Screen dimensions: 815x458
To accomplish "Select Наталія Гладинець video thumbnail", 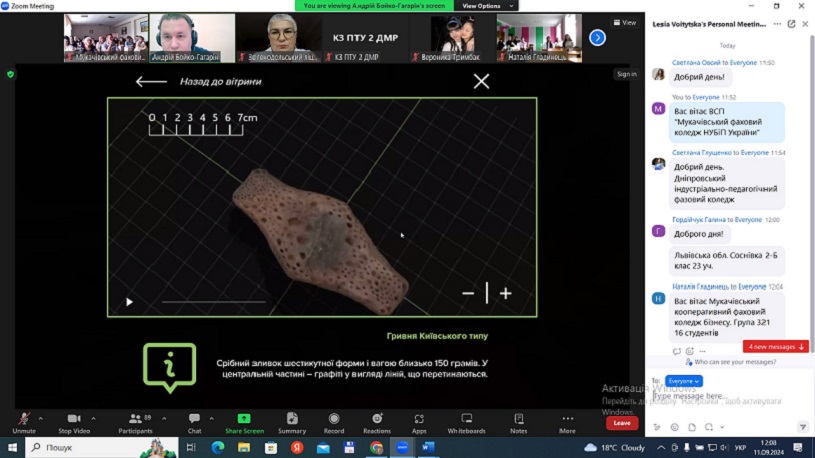I will (x=539, y=38).
